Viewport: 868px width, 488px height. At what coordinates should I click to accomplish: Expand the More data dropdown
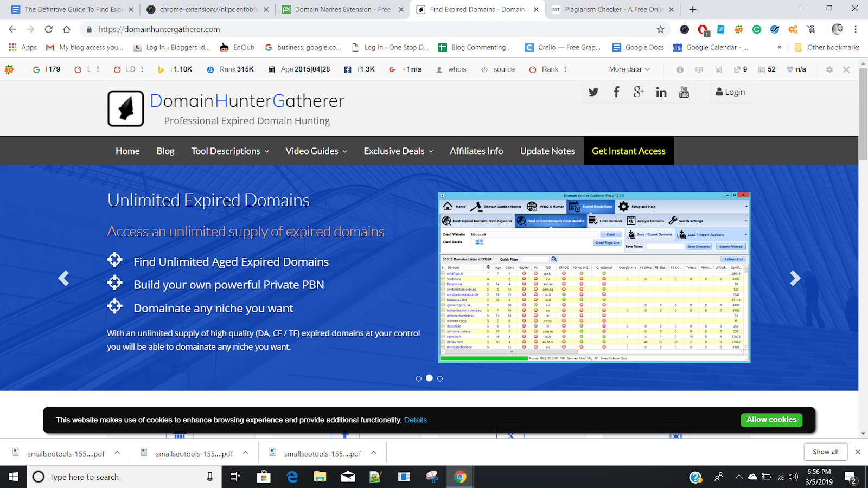coord(629,69)
